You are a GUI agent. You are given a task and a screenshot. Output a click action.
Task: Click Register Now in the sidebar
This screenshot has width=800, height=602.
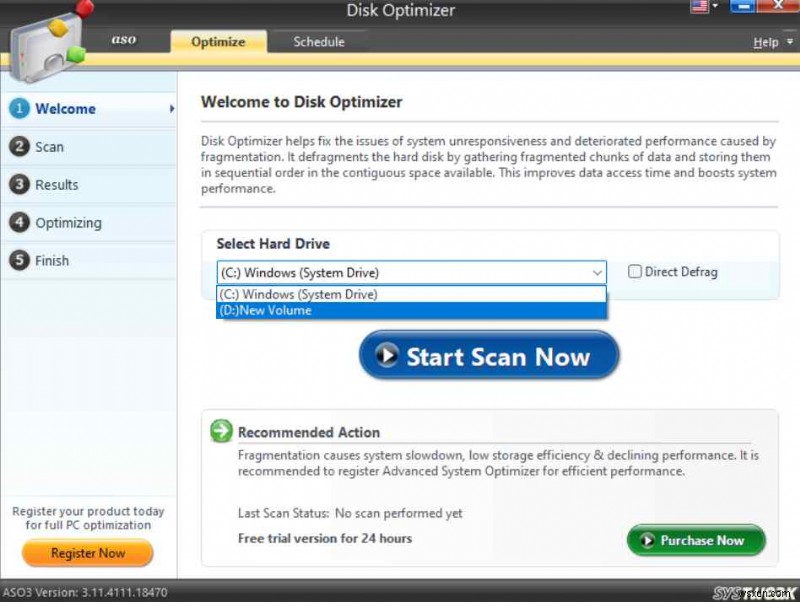[87, 553]
